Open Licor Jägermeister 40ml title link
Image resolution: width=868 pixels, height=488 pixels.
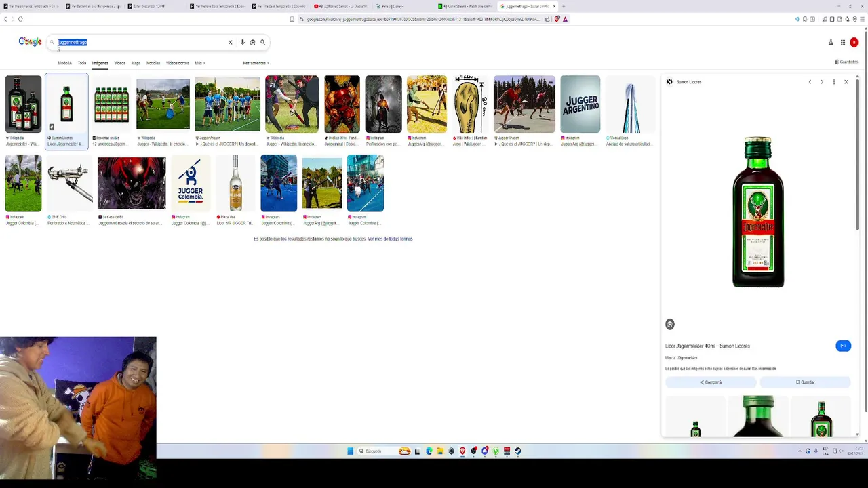pyautogui.click(x=707, y=346)
